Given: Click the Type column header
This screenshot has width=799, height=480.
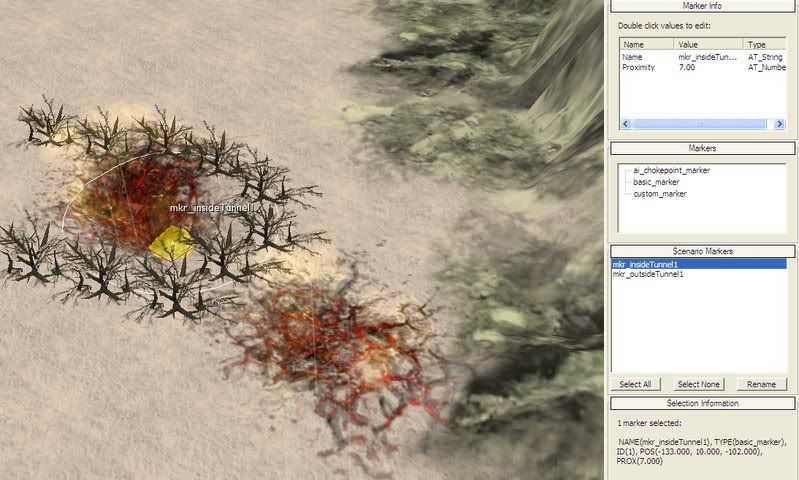Looking at the screenshot, I should [x=764, y=44].
